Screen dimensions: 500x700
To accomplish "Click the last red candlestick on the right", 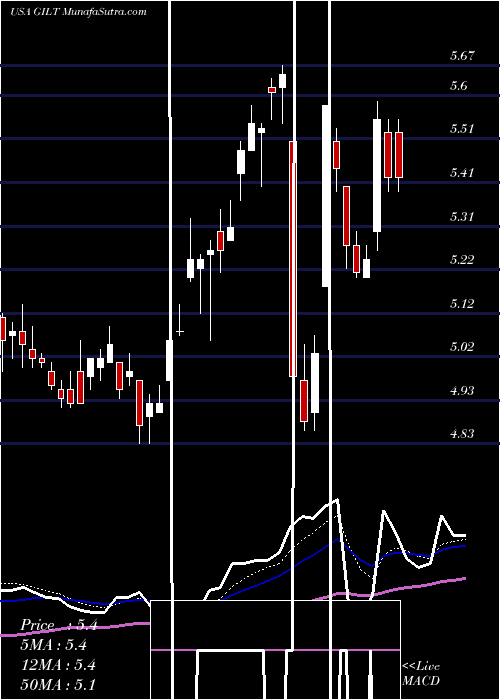I will tap(398, 154).
